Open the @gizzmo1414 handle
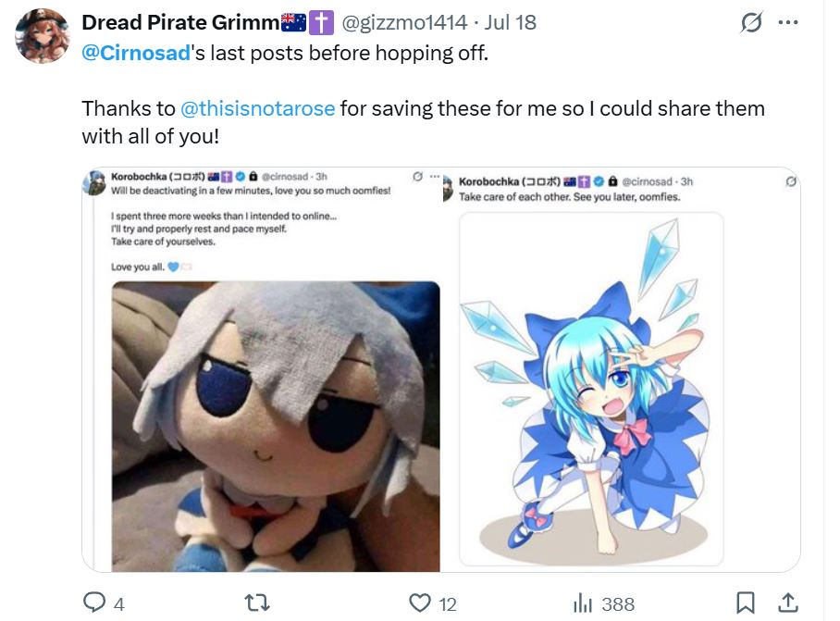 404,22
